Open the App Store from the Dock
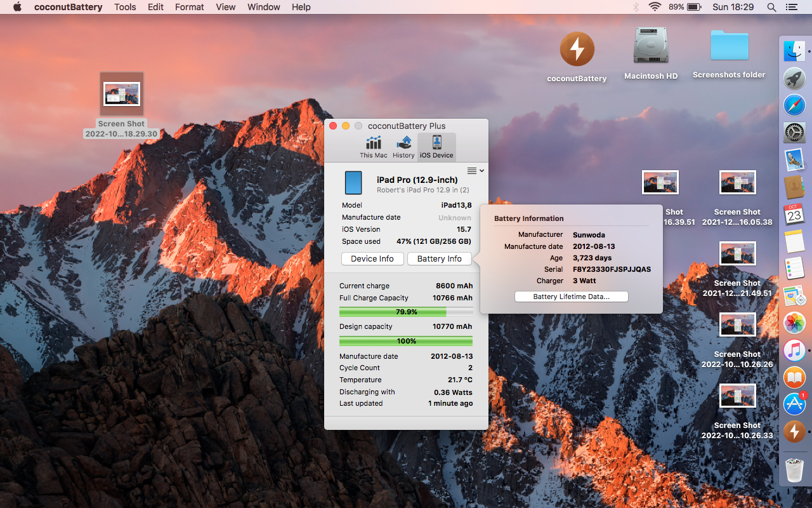Viewport: 812px width, 508px height. click(794, 404)
